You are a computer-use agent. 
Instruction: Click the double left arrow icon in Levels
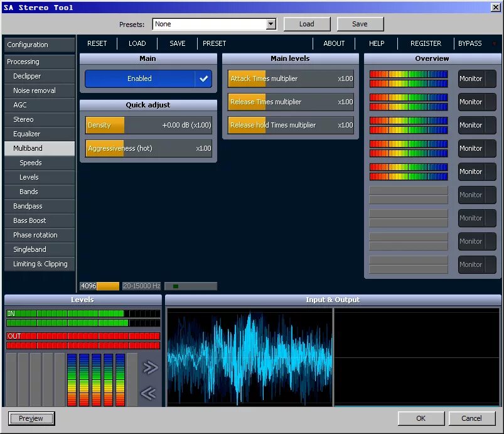(x=149, y=393)
